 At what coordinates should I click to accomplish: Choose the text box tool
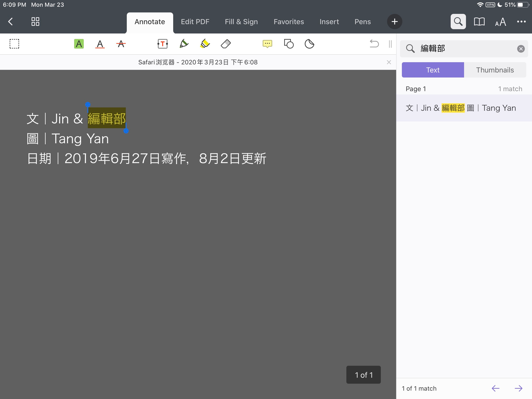pos(163,44)
